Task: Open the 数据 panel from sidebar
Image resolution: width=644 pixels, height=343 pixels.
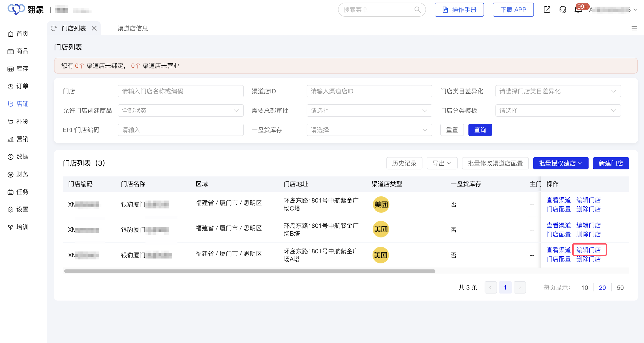Action: click(x=22, y=157)
